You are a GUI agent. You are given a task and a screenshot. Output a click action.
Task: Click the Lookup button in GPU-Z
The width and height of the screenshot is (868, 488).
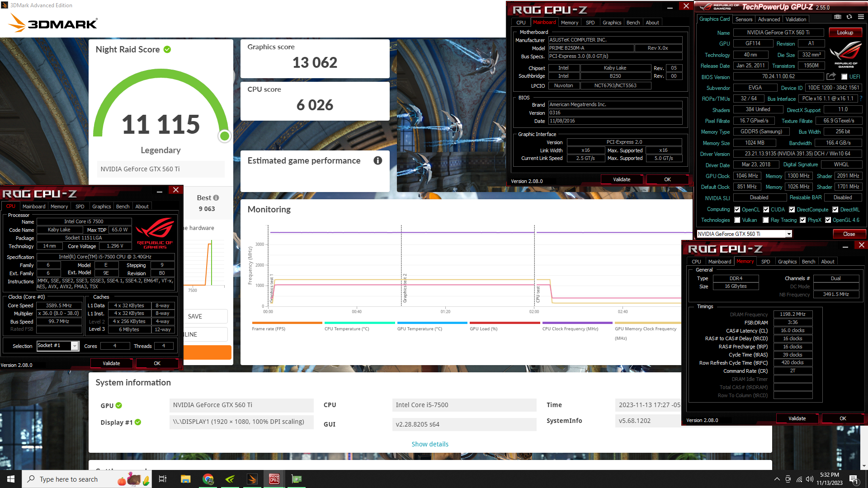click(845, 33)
